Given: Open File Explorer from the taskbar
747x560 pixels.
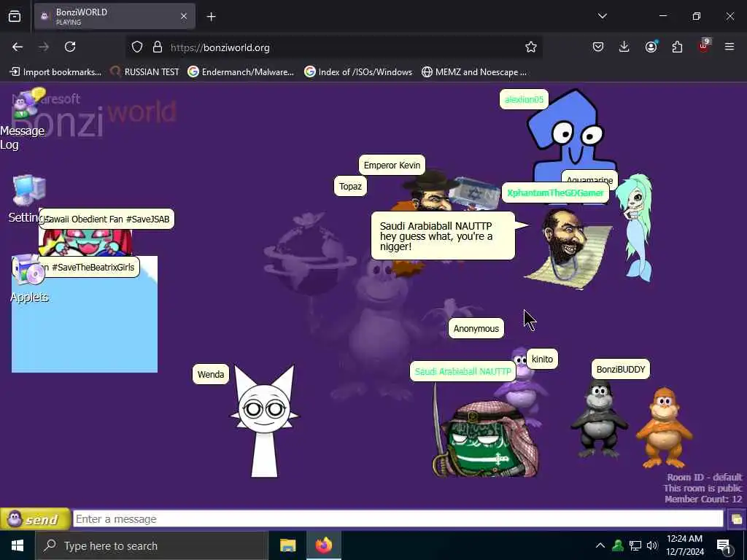Looking at the screenshot, I should click(x=287, y=545).
